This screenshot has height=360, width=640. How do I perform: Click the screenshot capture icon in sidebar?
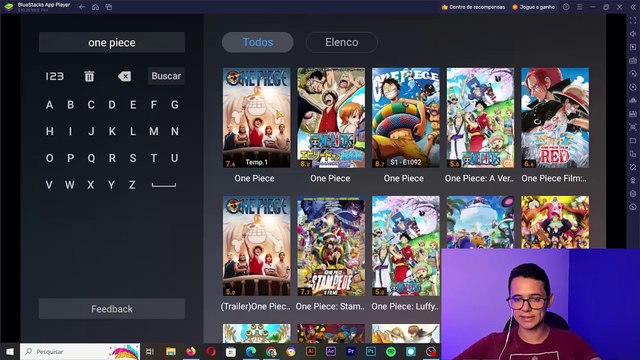click(633, 127)
